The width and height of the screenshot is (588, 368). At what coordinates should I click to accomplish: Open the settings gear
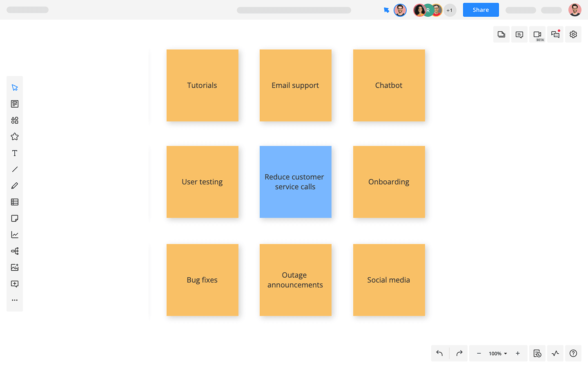pos(573,34)
